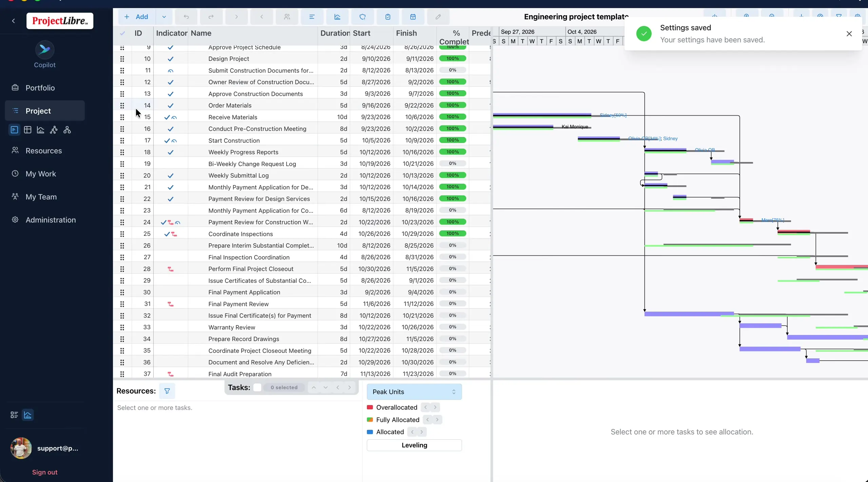Switch to the Gantt view icon in sidebar
The height and width of the screenshot is (482, 868).
coord(14,130)
